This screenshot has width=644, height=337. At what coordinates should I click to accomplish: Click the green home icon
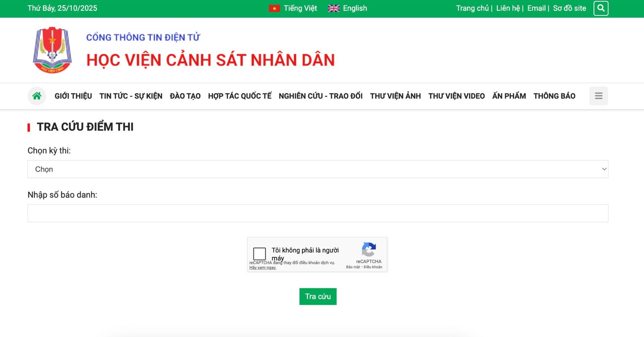pos(37,96)
